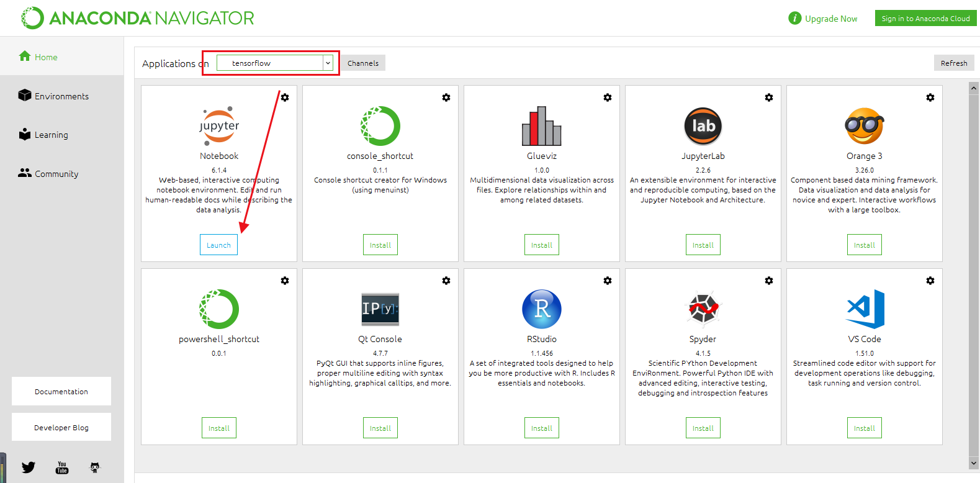Install VS Code
Viewport: 980px width, 483px height.
(x=865, y=428)
